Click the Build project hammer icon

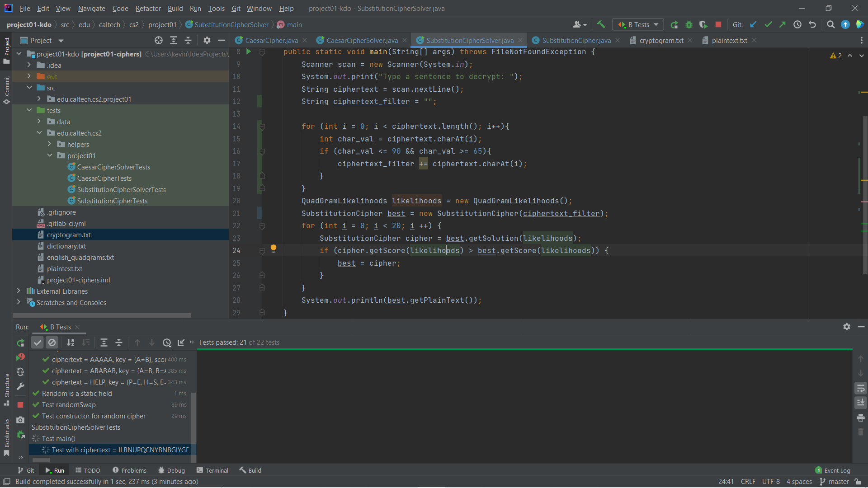point(601,24)
